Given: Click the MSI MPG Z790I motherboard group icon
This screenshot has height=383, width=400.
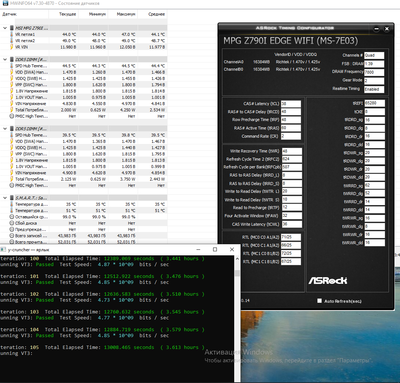Looking at the screenshot, I should coord(12,28).
